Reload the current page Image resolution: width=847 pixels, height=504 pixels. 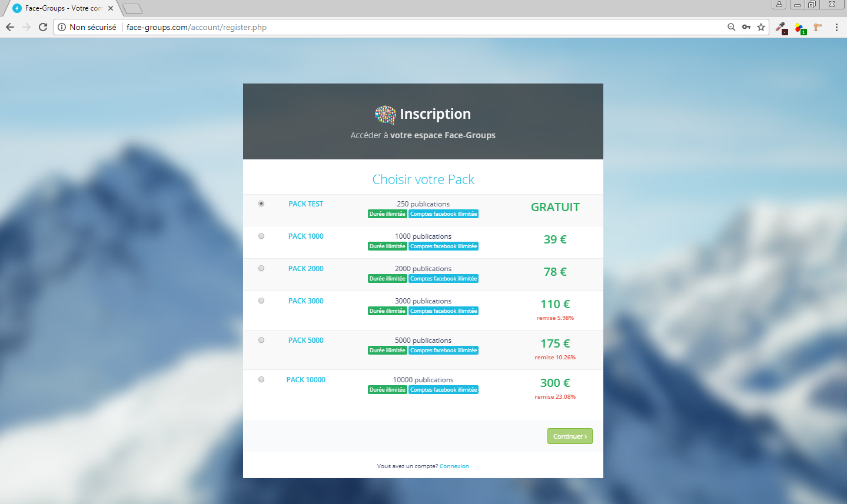[x=43, y=27]
